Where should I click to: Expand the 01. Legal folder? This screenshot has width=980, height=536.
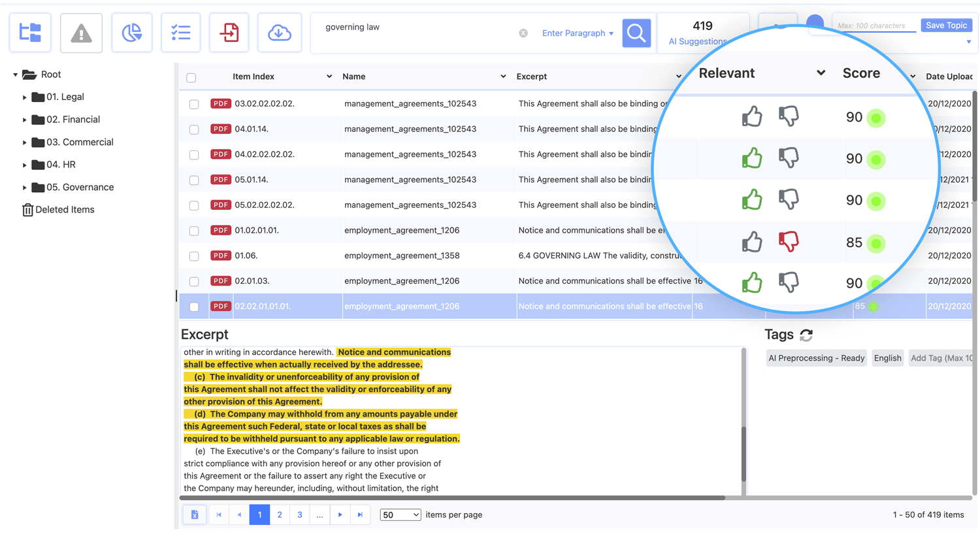(25, 97)
